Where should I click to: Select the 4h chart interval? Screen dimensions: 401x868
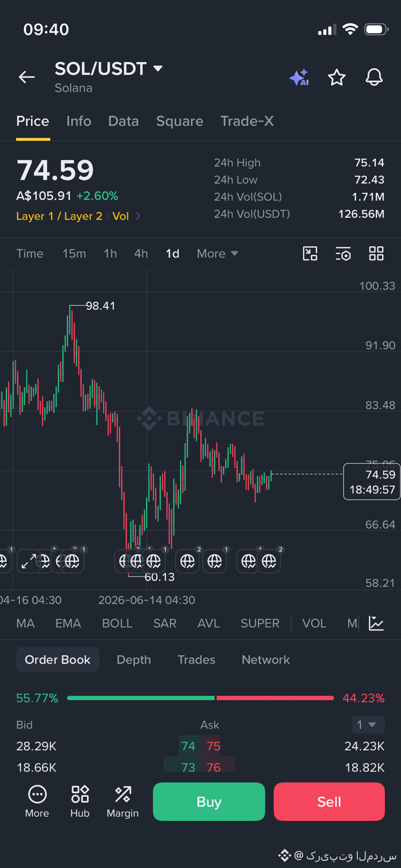[141, 254]
